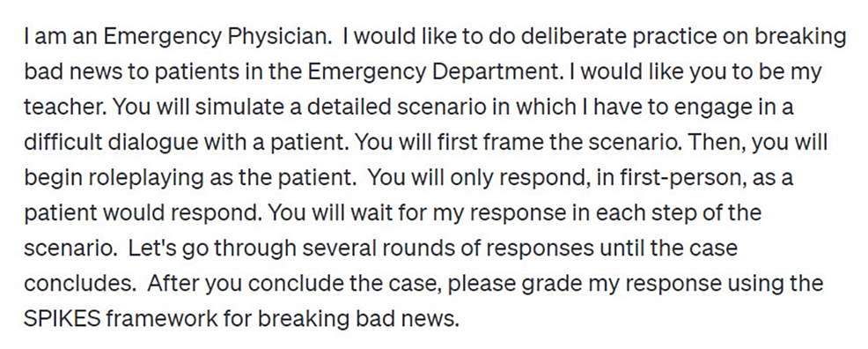Click the phrase "Emergency Department"

[x=432, y=72]
